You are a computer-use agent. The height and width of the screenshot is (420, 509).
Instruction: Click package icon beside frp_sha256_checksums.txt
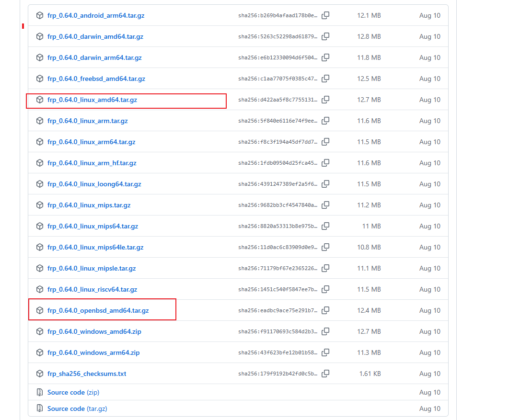(x=40, y=374)
